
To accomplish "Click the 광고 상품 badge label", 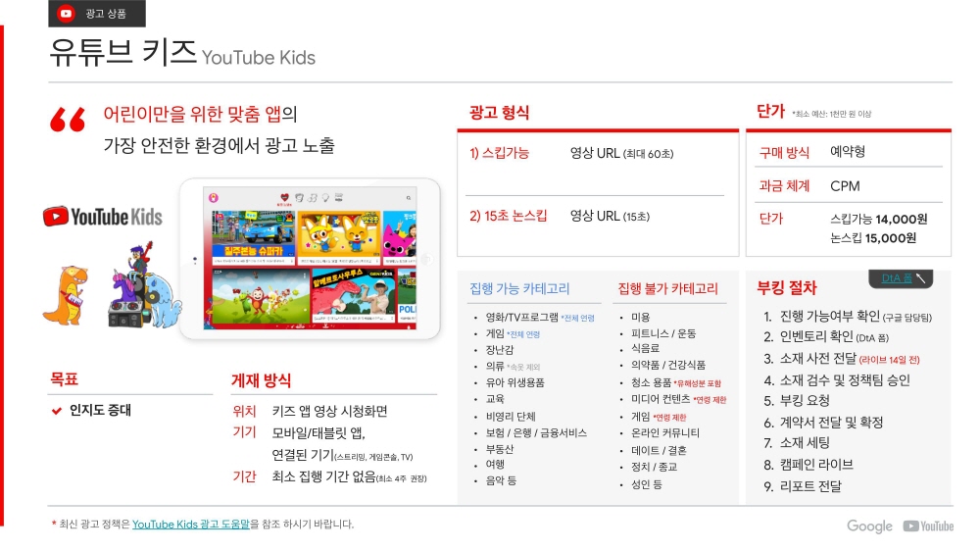I will point(106,13).
